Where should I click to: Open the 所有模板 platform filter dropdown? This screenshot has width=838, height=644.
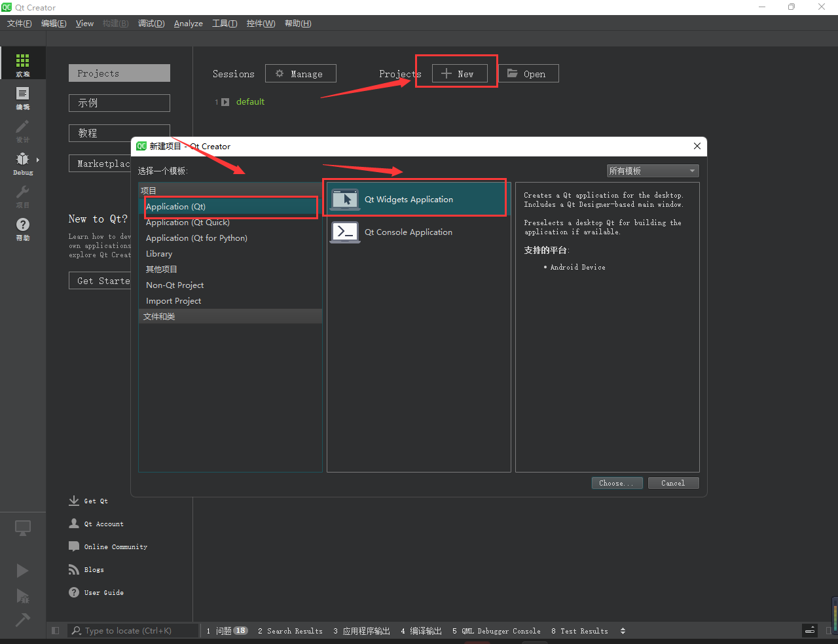click(x=653, y=171)
